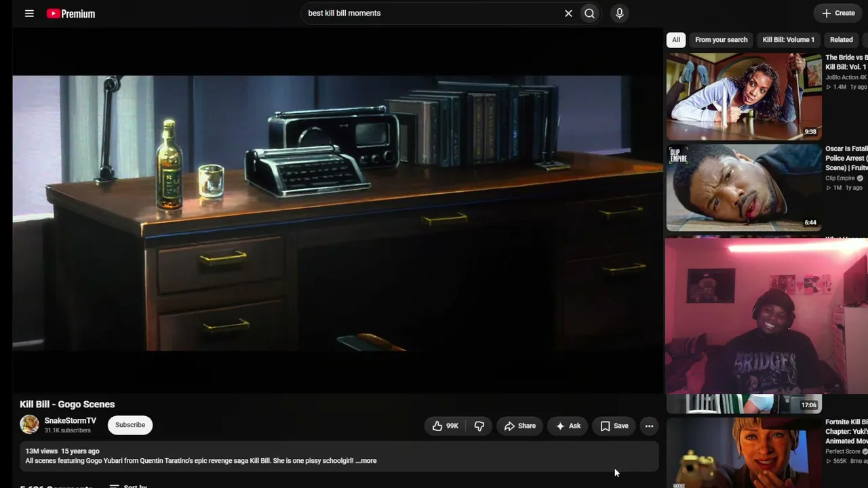Click the 'Fortnite Kill Bill' video title
The image size is (868, 488).
coord(846,431)
